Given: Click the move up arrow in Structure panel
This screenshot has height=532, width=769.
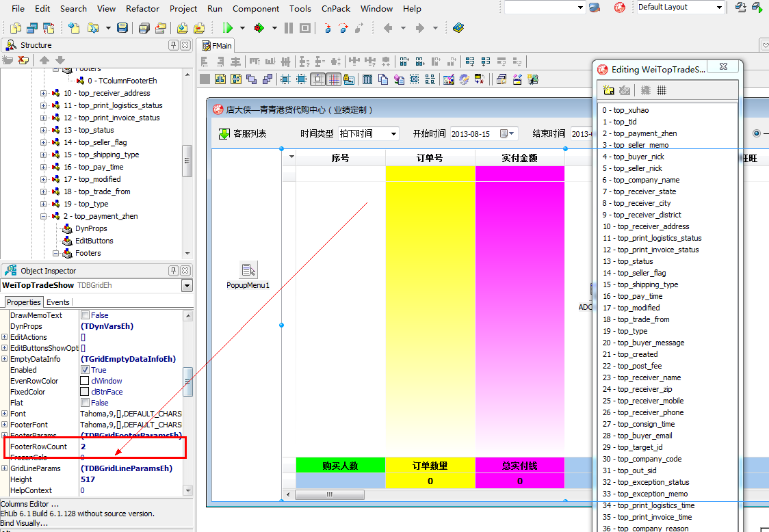Looking at the screenshot, I should (x=44, y=60).
